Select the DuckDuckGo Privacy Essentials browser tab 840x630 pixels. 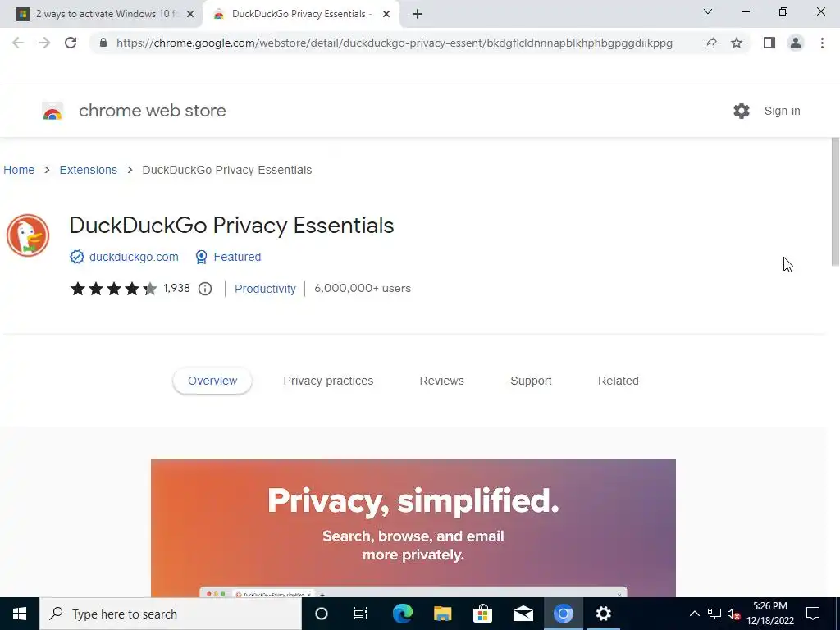pyautogui.click(x=301, y=14)
